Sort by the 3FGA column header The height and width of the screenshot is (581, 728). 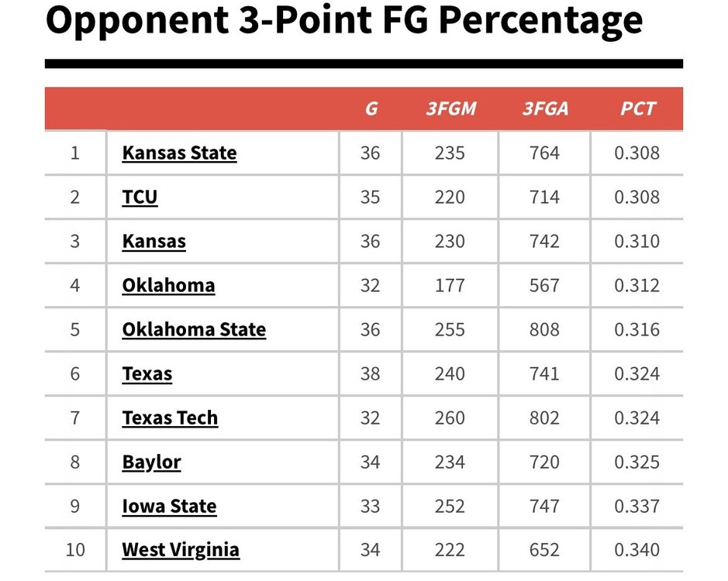[545, 109]
